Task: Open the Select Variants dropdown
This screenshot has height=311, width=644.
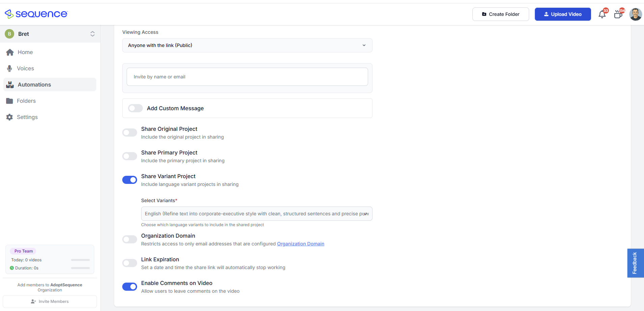Action: click(x=257, y=214)
